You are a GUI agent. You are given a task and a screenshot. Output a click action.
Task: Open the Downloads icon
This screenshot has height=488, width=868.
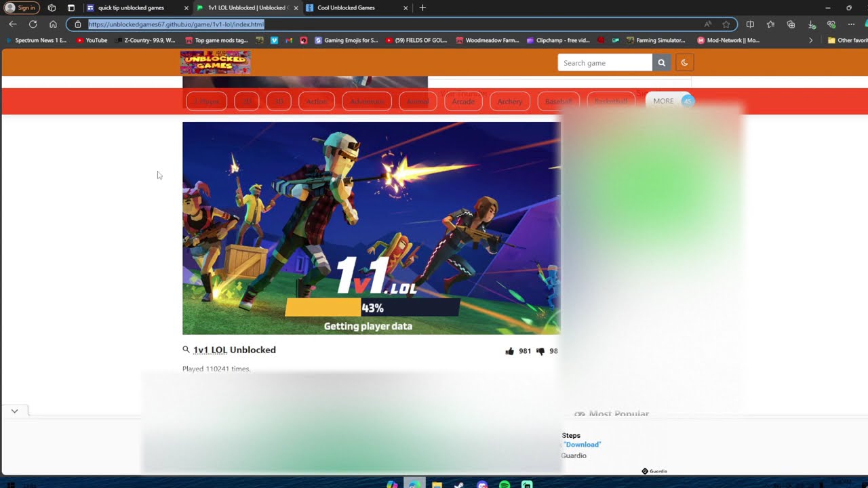[812, 24]
